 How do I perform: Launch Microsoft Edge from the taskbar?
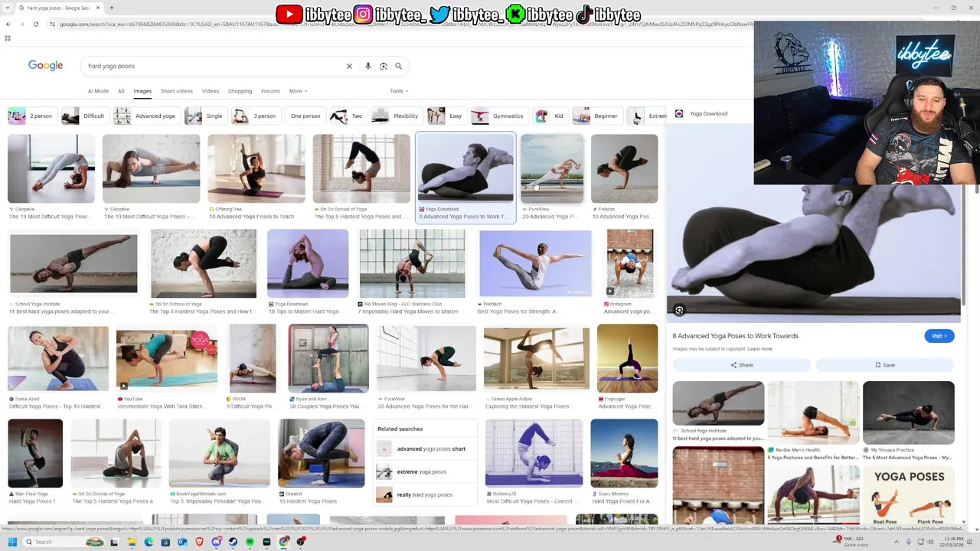pos(149,542)
